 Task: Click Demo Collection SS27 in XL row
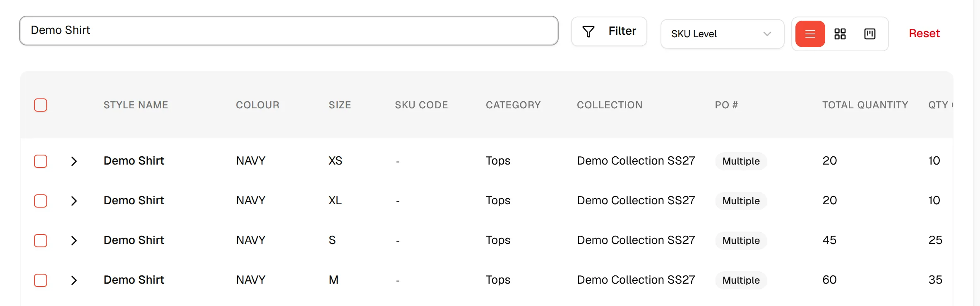pos(636,201)
